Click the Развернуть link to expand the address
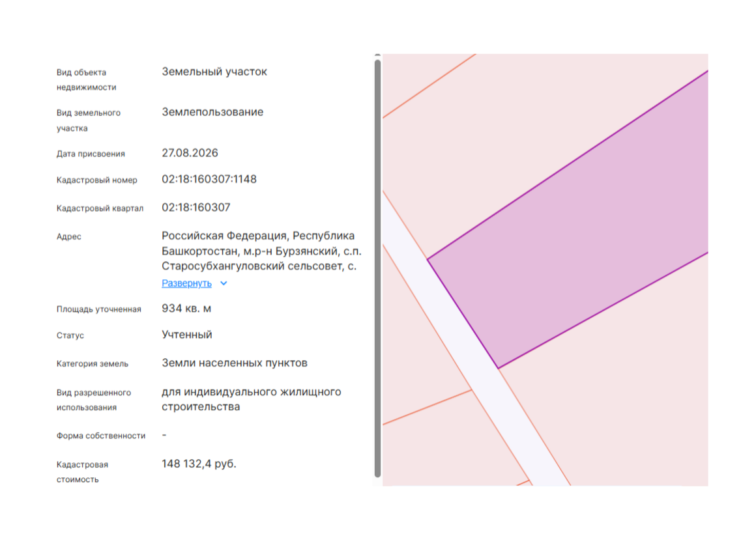This screenshot has width=756, height=534. pos(186,283)
